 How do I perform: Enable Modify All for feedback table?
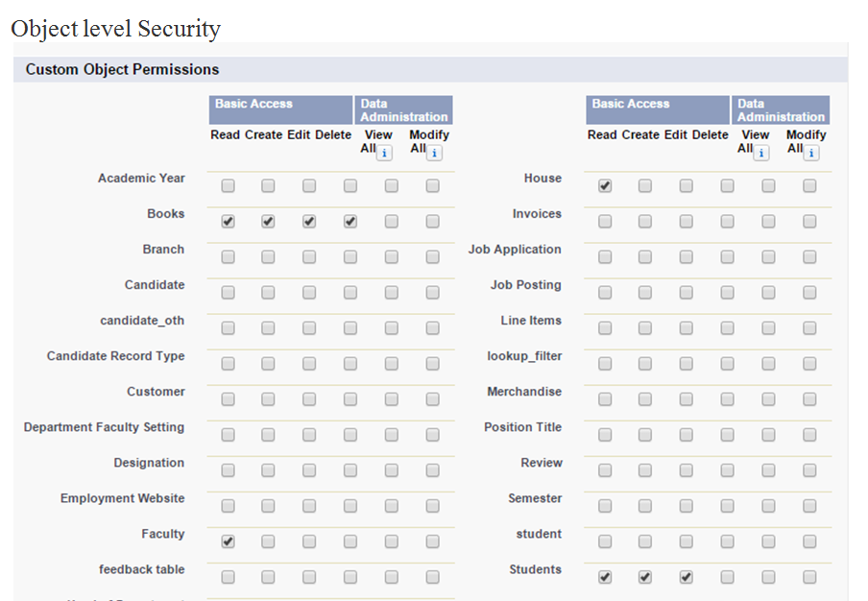point(432,577)
